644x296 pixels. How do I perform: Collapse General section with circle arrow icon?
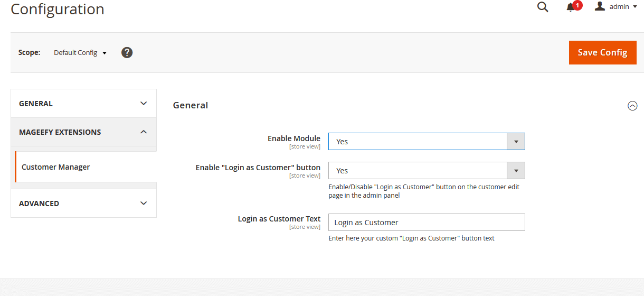(632, 106)
